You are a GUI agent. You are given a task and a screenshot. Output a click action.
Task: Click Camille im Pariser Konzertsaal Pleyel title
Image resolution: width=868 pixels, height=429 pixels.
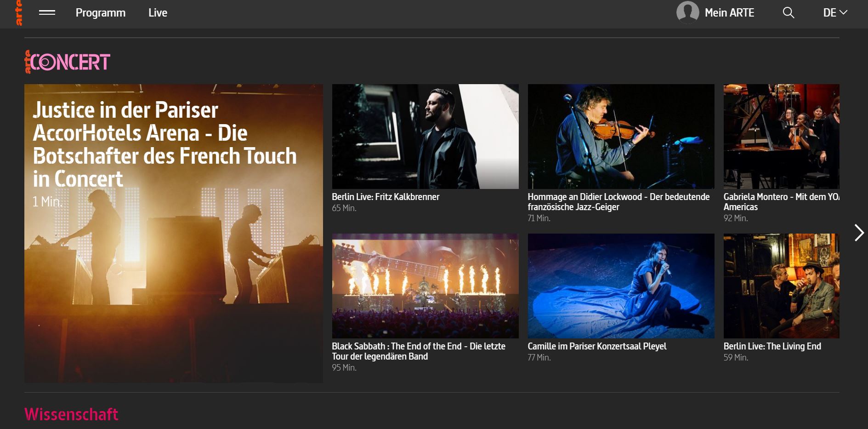597,346
